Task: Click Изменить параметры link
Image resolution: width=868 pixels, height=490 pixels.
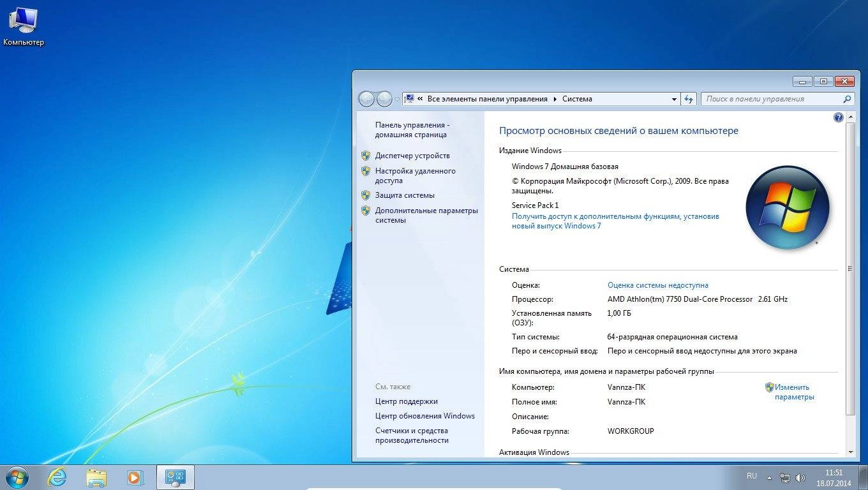Action: 794,392
